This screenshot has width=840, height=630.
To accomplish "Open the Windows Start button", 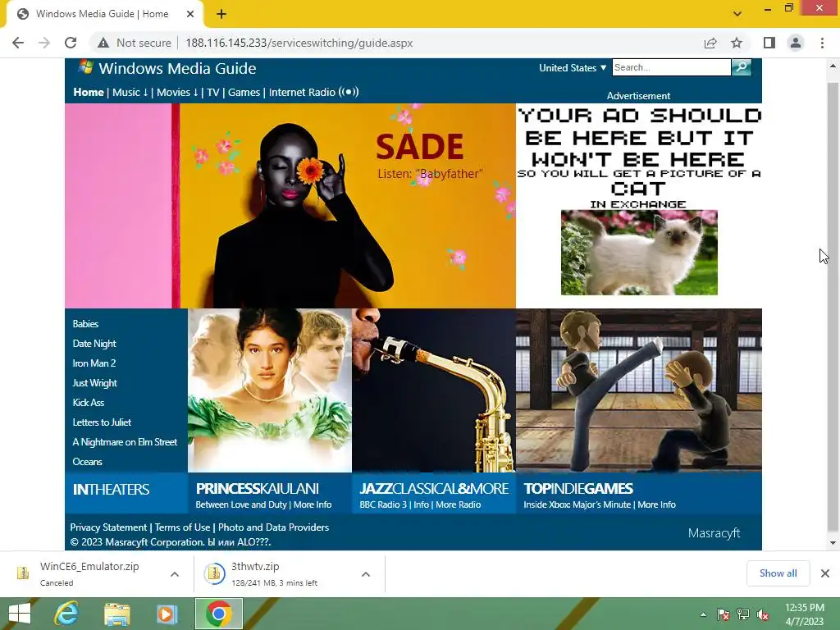I will [20, 614].
